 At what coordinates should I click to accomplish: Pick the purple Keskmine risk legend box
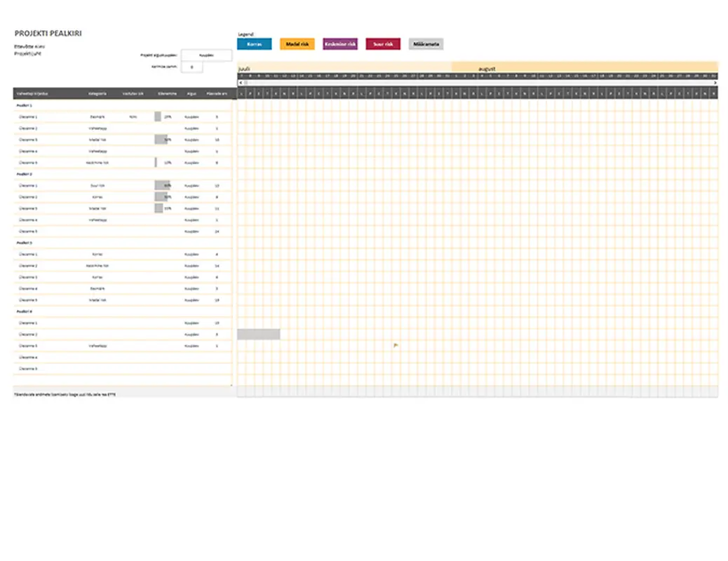tap(340, 44)
